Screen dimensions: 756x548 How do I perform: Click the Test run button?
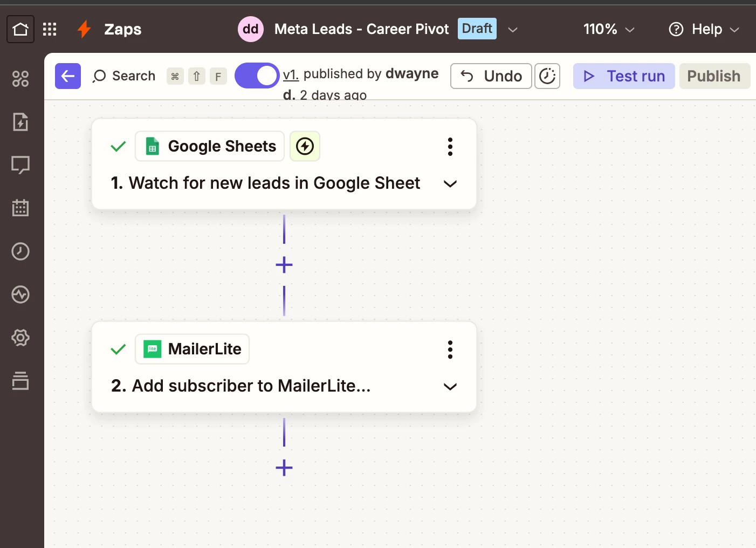[624, 76]
